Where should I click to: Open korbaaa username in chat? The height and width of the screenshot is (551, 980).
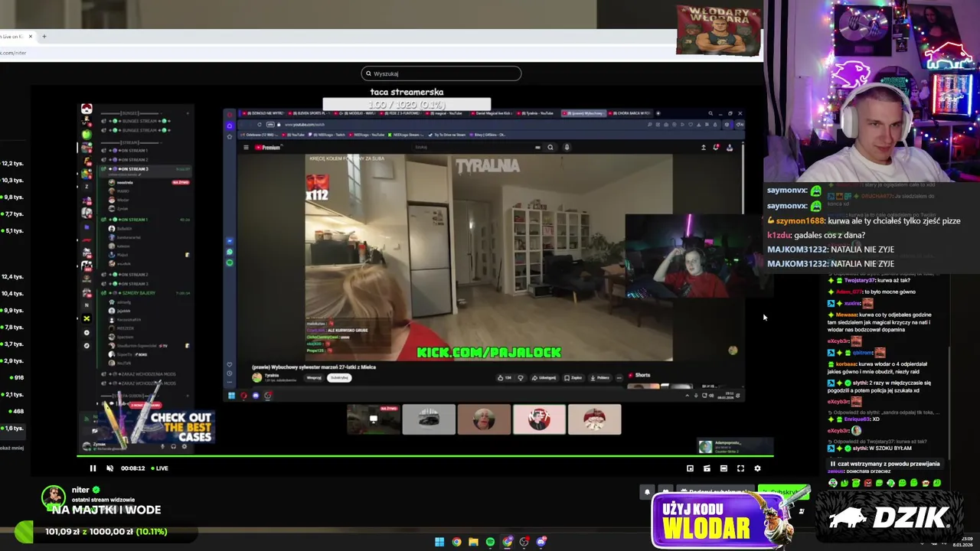pos(846,364)
